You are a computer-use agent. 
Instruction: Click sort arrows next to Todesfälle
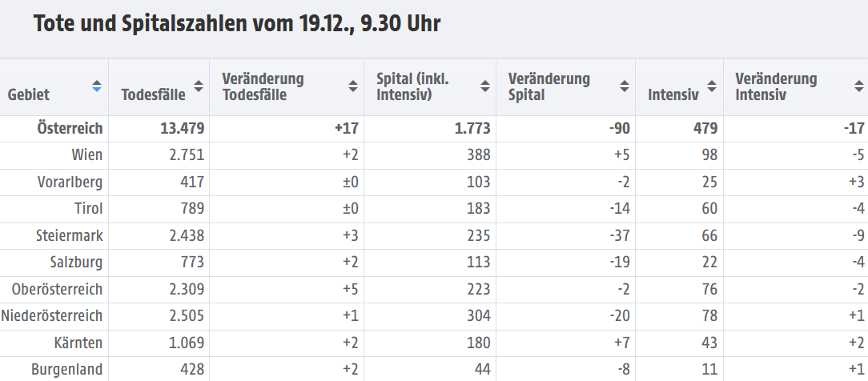point(197,86)
